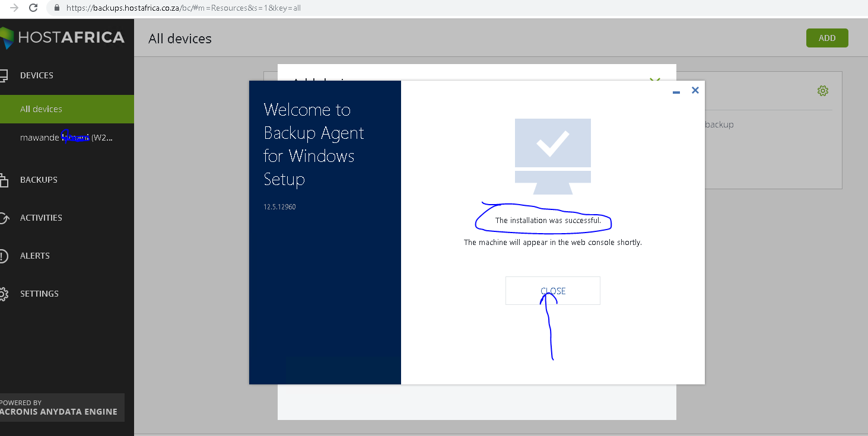
Task: View site info via the padlock icon
Action: 57,8
